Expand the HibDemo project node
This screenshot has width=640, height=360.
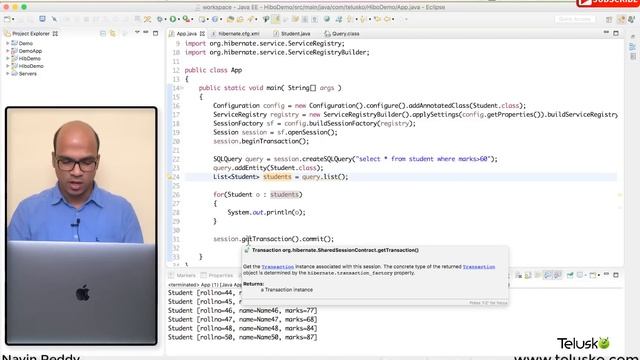pos(7,58)
